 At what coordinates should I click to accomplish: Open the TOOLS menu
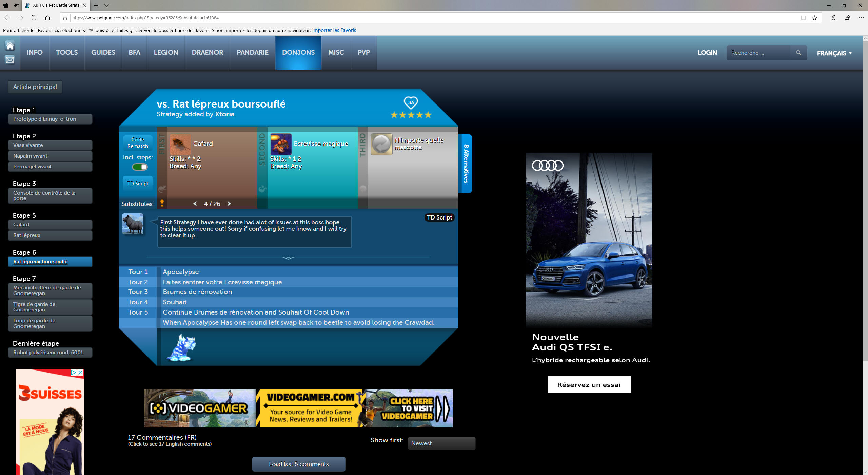tap(67, 53)
